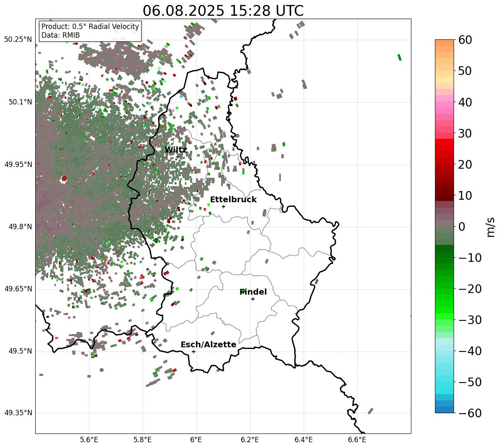Select the Wiltz city label
This screenshot has height=448, width=500.
(x=176, y=150)
